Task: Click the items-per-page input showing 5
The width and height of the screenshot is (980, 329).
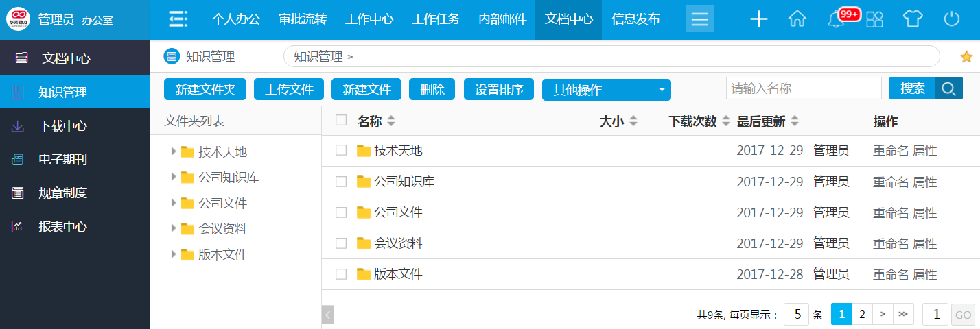Action: click(796, 315)
